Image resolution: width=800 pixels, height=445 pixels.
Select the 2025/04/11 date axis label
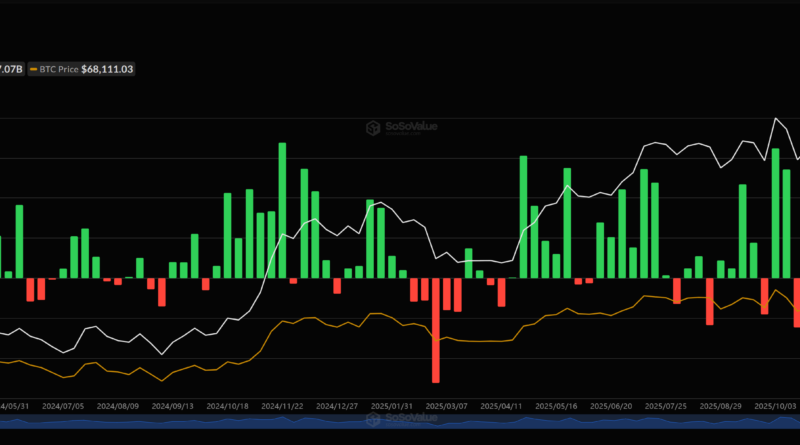point(503,407)
